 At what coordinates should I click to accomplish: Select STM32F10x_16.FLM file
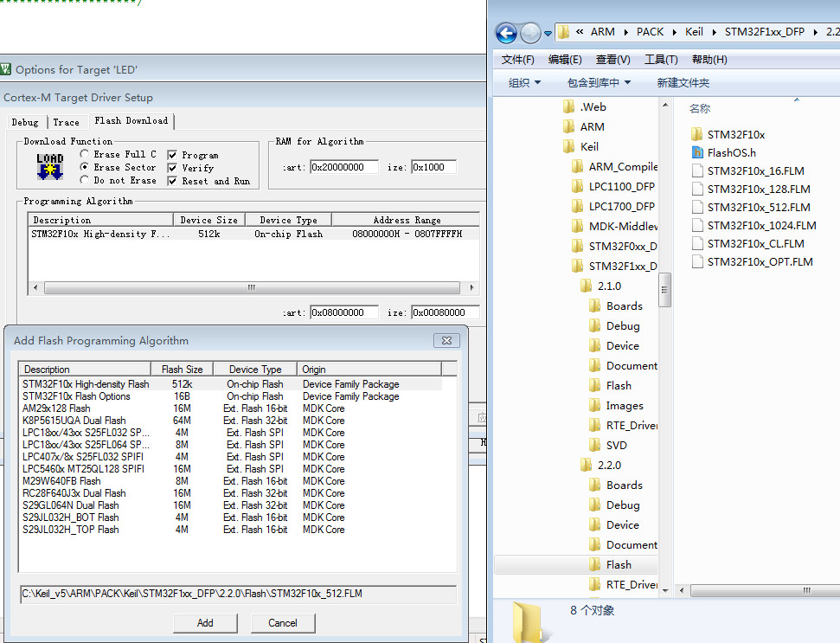(747, 171)
